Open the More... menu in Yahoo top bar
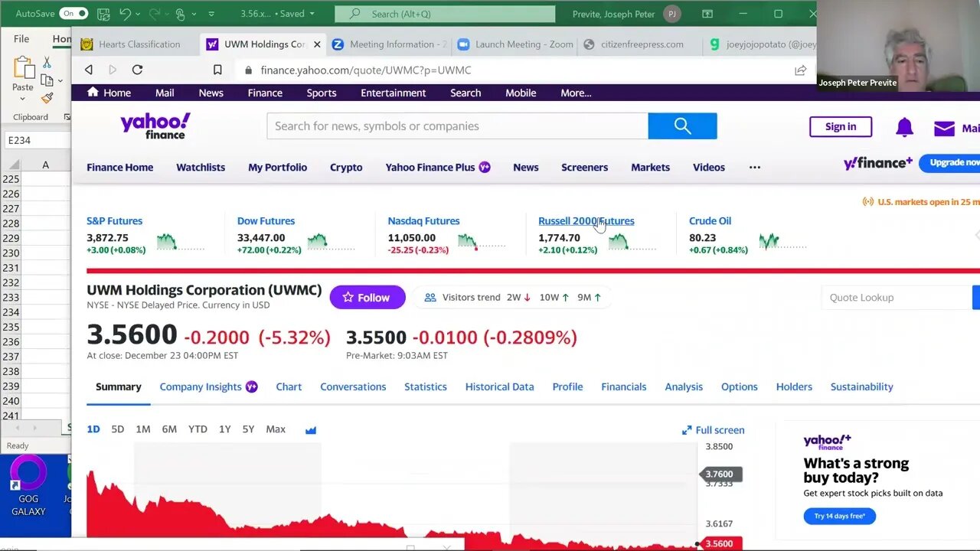980x551 pixels. [x=576, y=93]
